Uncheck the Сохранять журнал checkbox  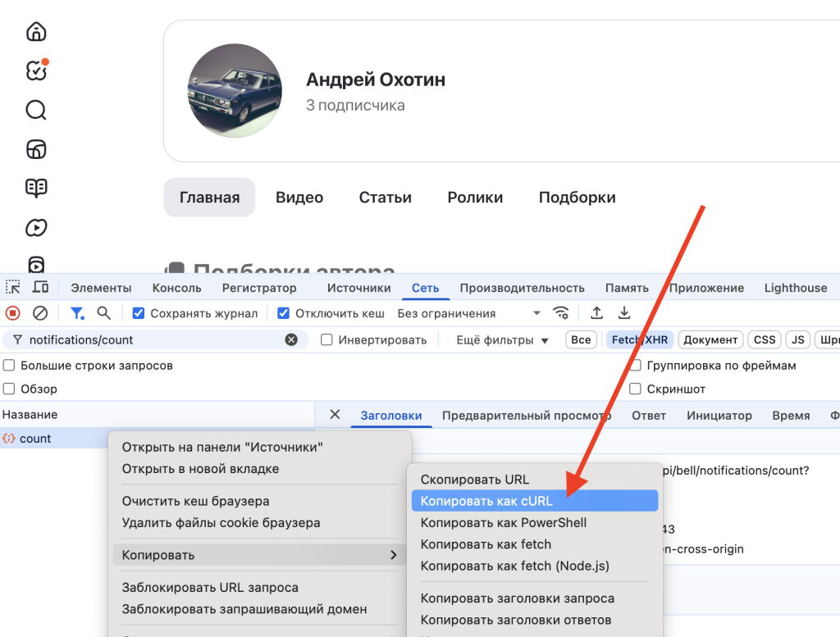tap(139, 313)
